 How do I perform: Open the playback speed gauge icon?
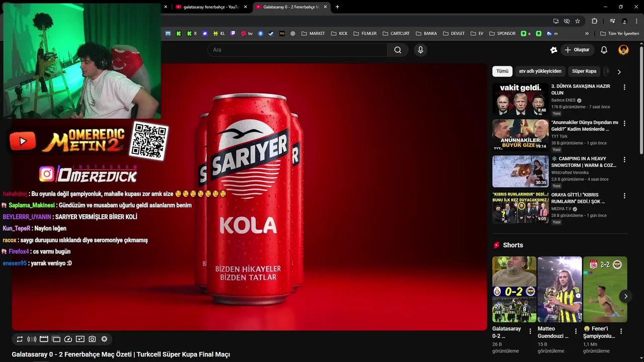click(68, 339)
